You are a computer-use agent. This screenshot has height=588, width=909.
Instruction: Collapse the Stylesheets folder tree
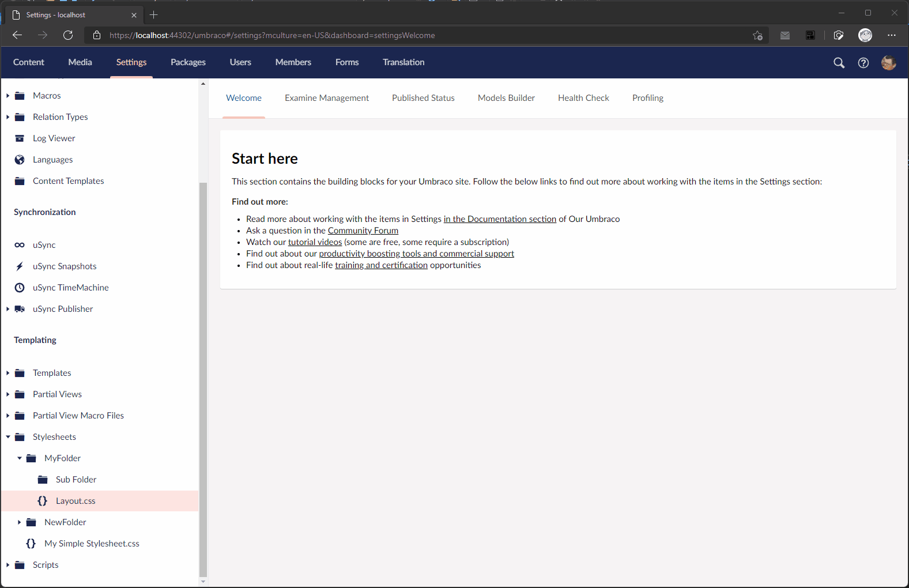[x=8, y=437]
